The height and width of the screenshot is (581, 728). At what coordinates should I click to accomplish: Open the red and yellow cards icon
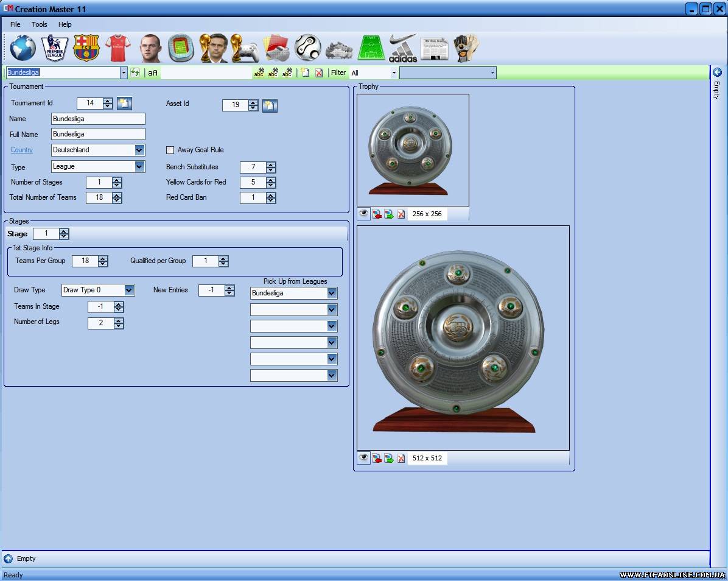tap(277, 48)
